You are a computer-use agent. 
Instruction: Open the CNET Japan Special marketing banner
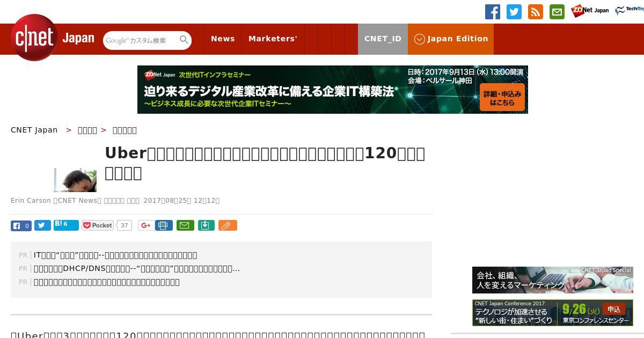pos(553,280)
